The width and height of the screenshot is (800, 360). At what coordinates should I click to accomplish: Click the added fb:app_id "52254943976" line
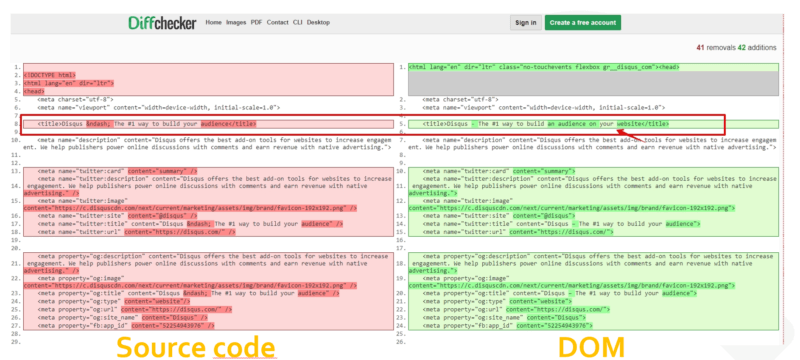507,326
